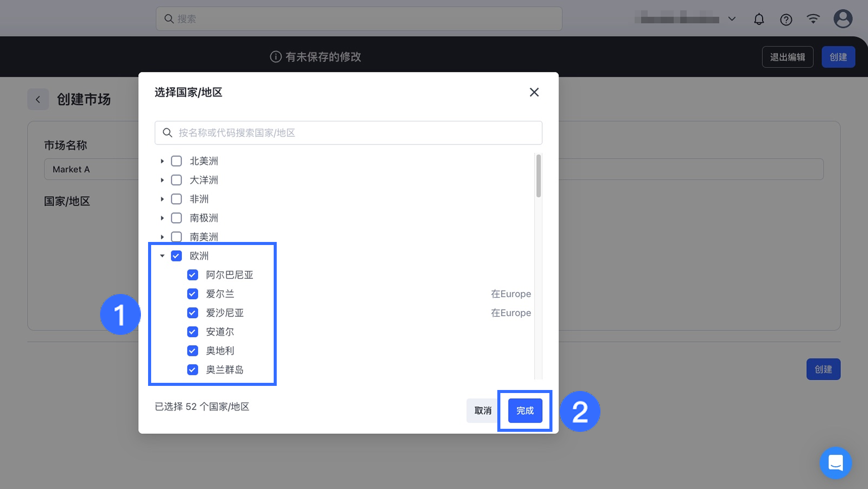Expand the 非洲 tree node
Screen dimensions: 868x489
[x=162, y=199]
